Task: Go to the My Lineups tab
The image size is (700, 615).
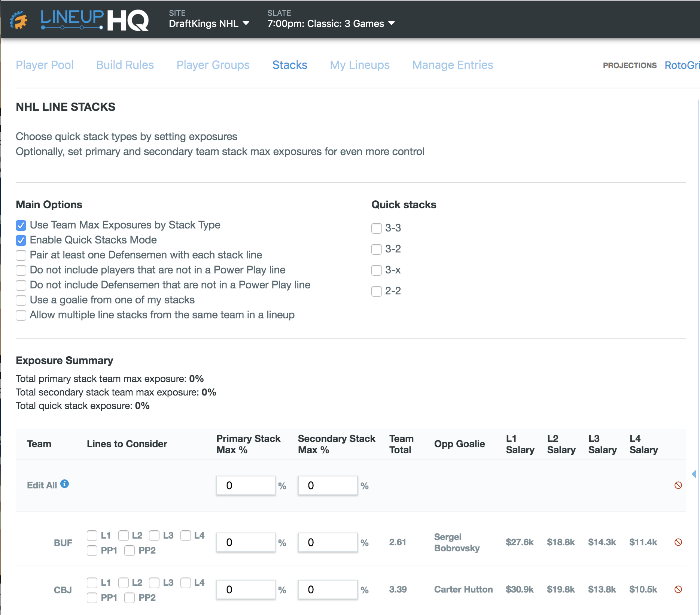Action: [360, 65]
